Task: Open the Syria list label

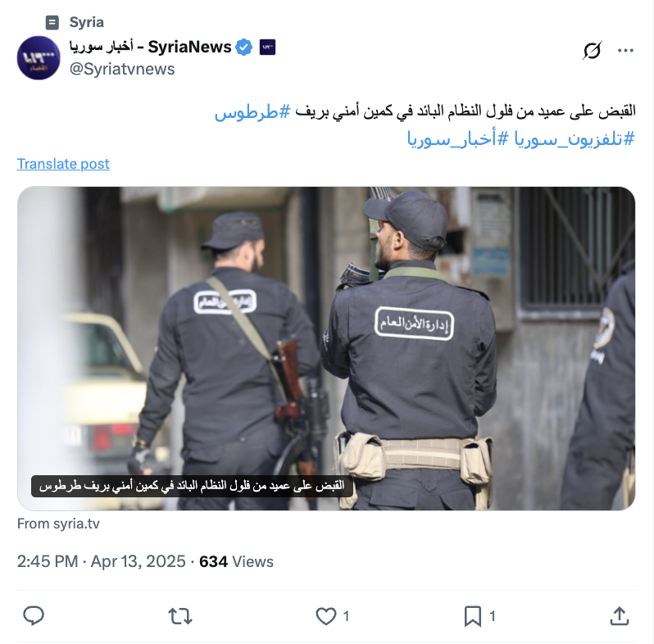Action: (x=86, y=22)
